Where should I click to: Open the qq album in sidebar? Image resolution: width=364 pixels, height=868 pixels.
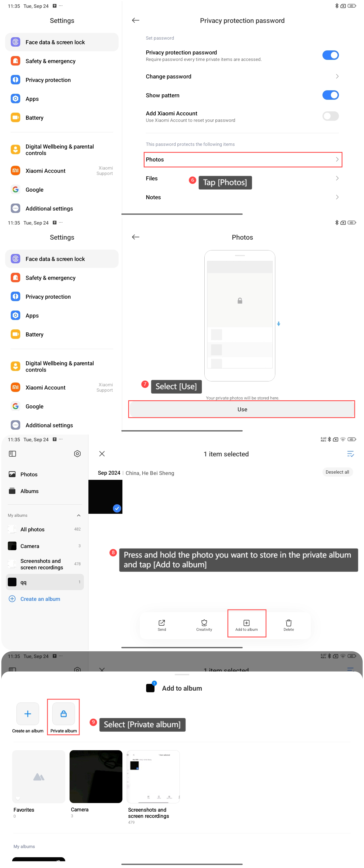[44, 582]
